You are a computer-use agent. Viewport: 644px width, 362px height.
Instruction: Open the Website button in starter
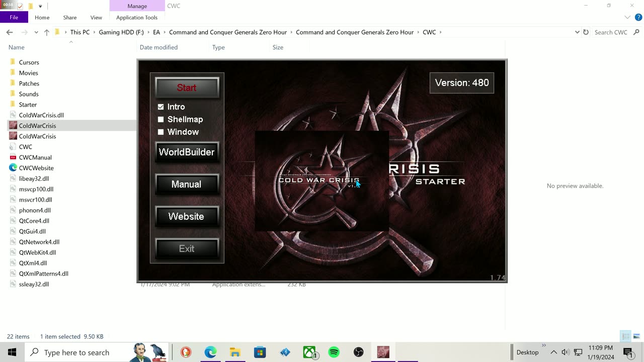187,217
